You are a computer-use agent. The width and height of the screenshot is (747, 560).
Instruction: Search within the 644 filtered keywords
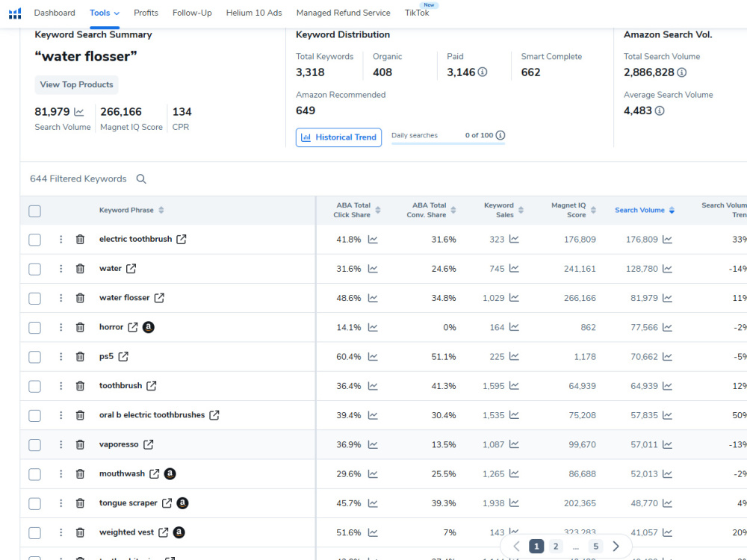(x=141, y=179)
